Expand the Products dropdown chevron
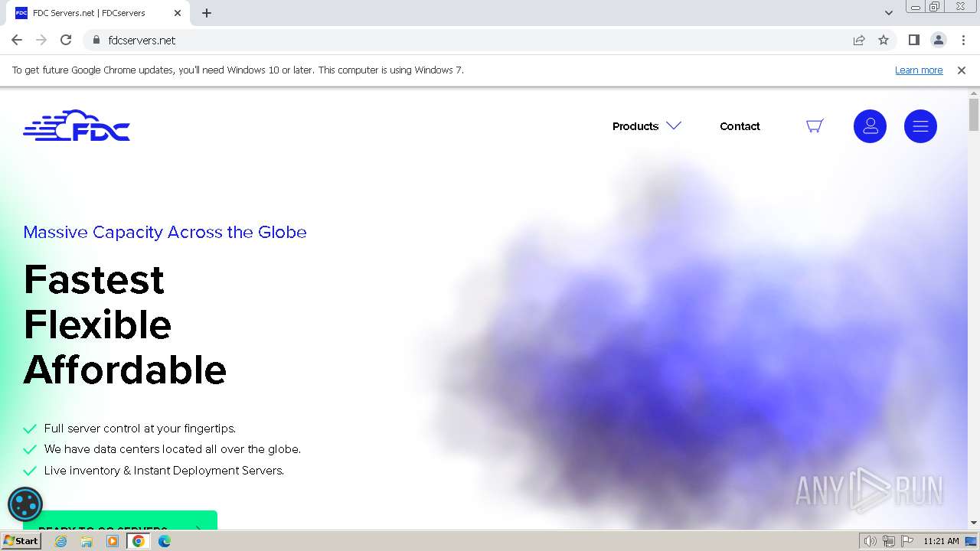980x551 pixels. pos(674,126)
